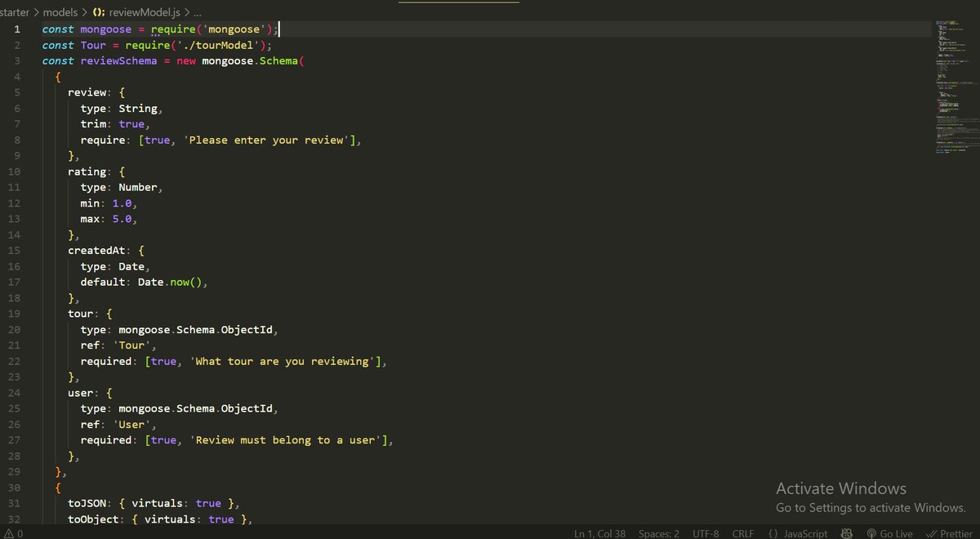This screenshot has width=980, height=539.
Task: Click line number 4 in the gutter
Action: [x=18, y=77]
